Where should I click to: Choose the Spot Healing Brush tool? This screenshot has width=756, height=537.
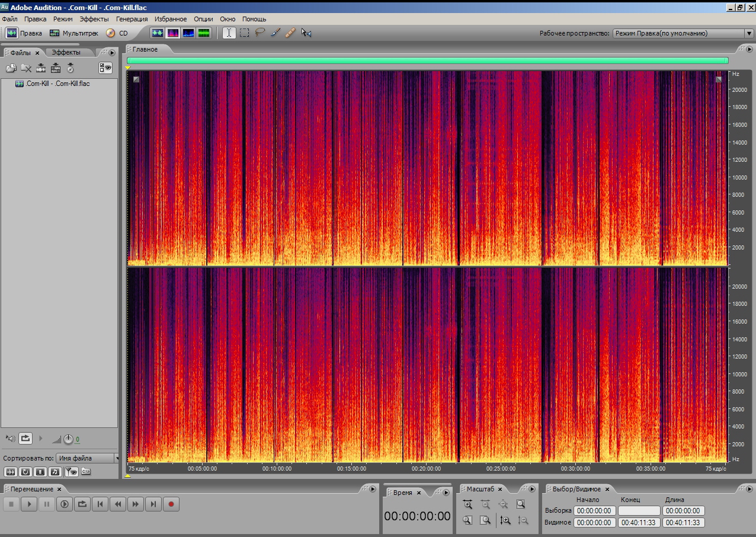click(x=290, y=33)
